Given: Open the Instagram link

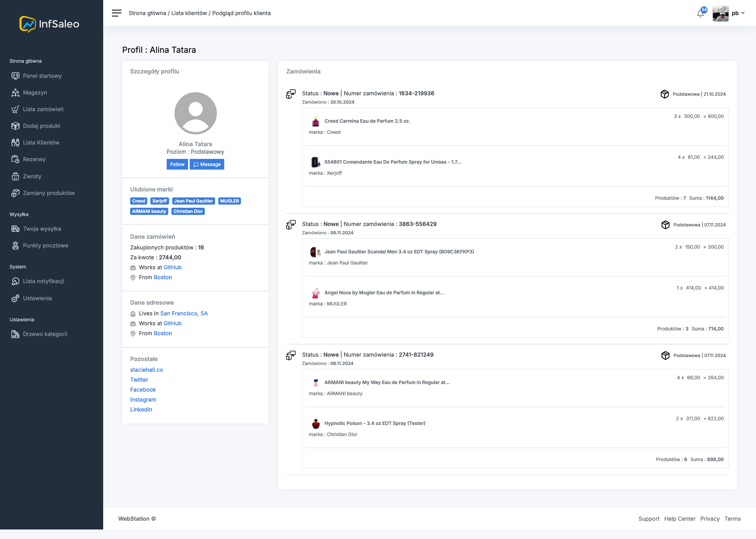Looking at the screenshot, I should click(143, 400).
